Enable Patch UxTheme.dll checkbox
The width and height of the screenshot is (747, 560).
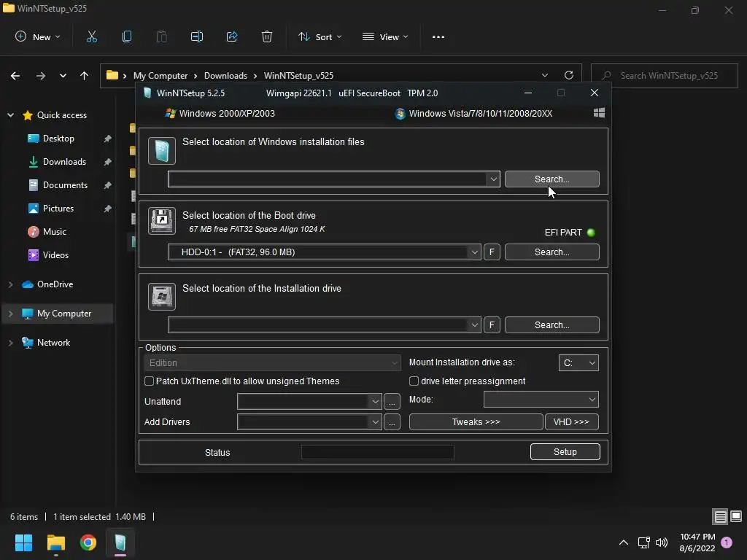(149, 381)
